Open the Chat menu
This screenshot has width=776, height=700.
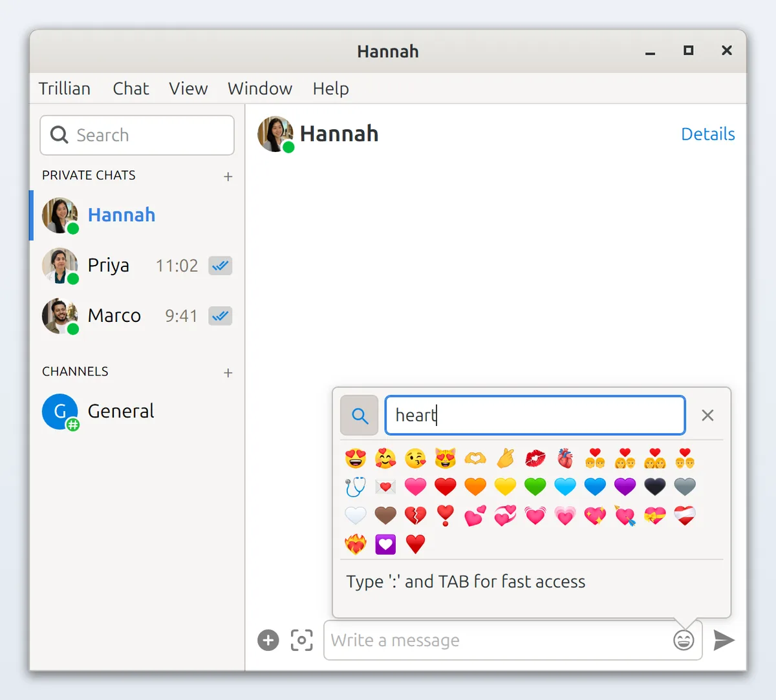131,89
